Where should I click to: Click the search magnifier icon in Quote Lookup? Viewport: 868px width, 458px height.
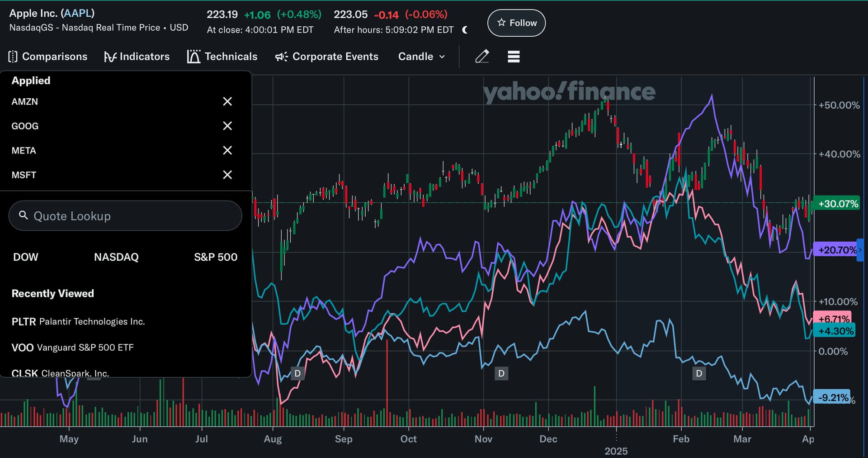(x=24, y=215)
